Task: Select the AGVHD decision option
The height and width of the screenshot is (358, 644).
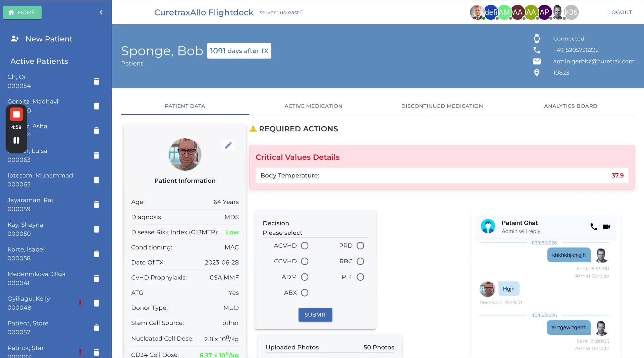Action: [305, 246]
